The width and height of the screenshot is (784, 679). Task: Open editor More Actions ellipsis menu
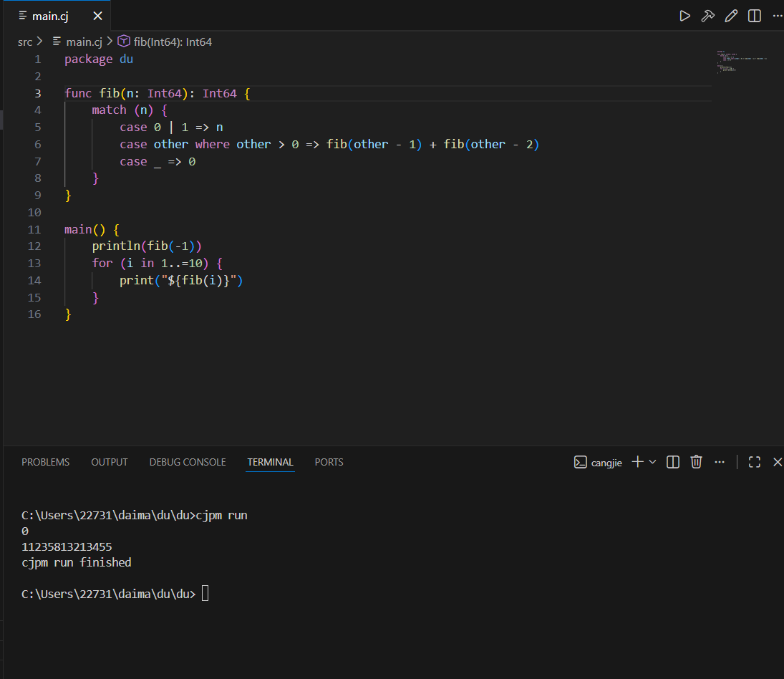pyautogui.click(x=778, y=16)
